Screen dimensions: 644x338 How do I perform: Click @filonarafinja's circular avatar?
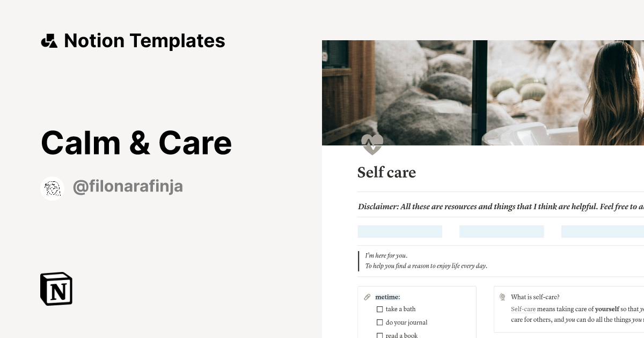[x=52, y=188]
